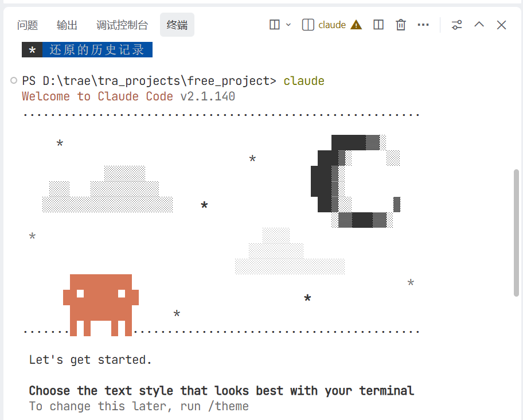Open the more actions ellipsis menu
This screenshot has height=420, width=523.
(423, 25)
